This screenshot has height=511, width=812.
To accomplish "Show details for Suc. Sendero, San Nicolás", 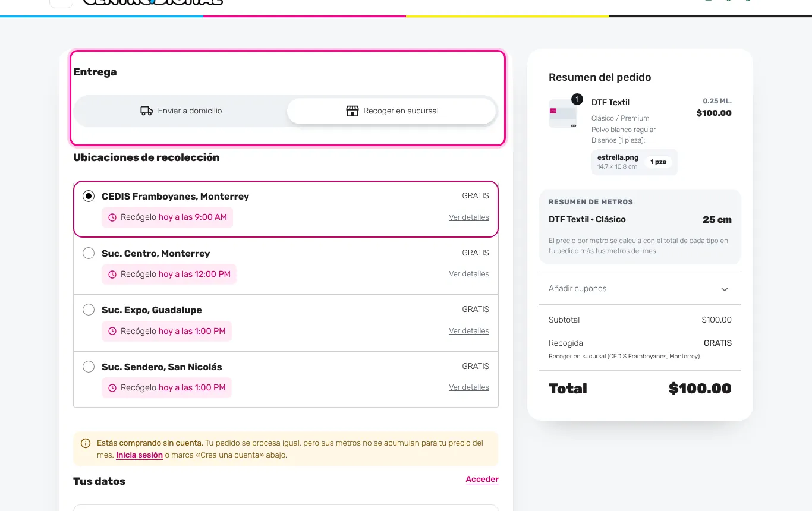I will (469, 387).
